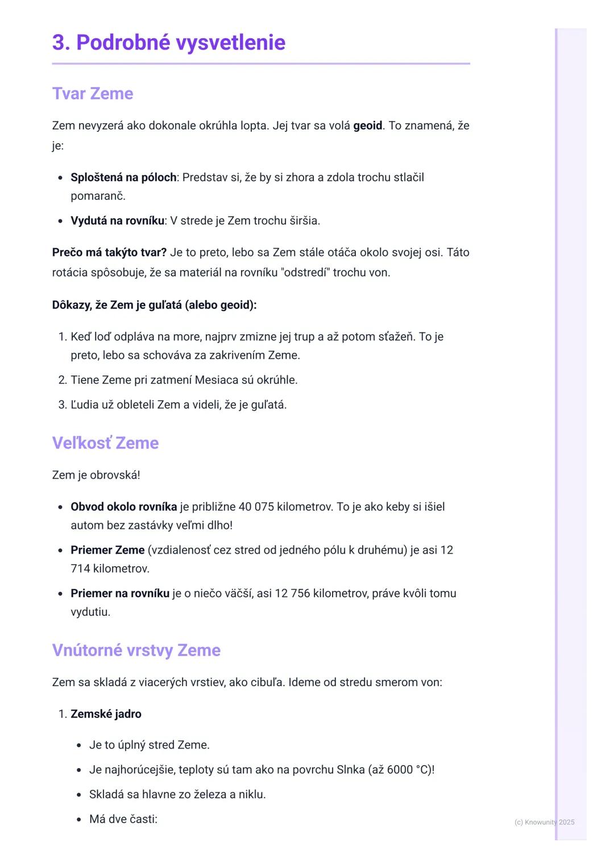Click the "Obvod okolo rovníka" bold term
The height and width of the screenshot is (868, 614).
point(123,507)
